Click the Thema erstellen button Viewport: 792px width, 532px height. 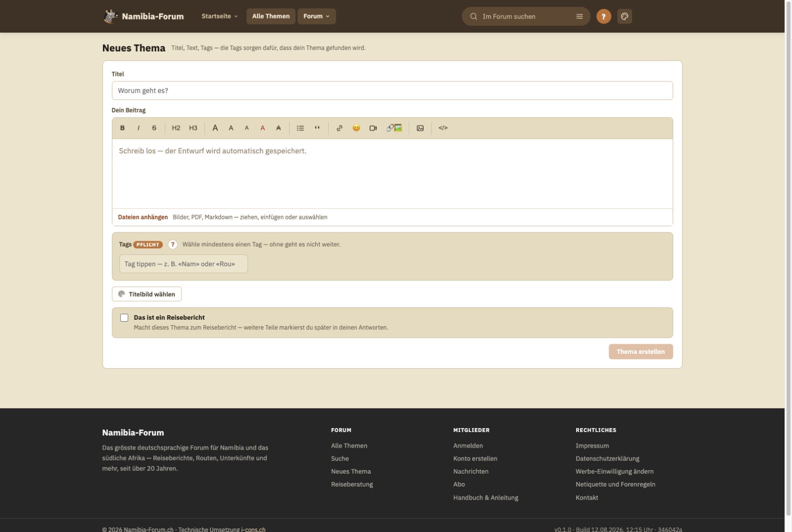pyautogui.click(x=641, y=352)
